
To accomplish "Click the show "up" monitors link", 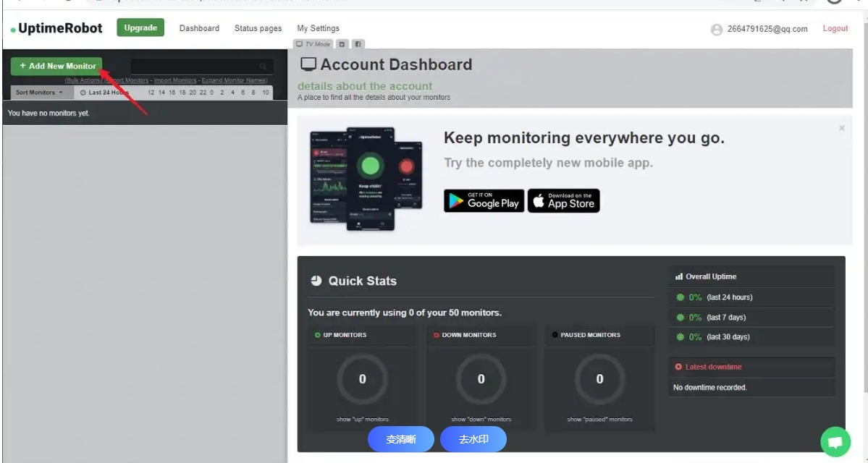I will coord(363,420).
